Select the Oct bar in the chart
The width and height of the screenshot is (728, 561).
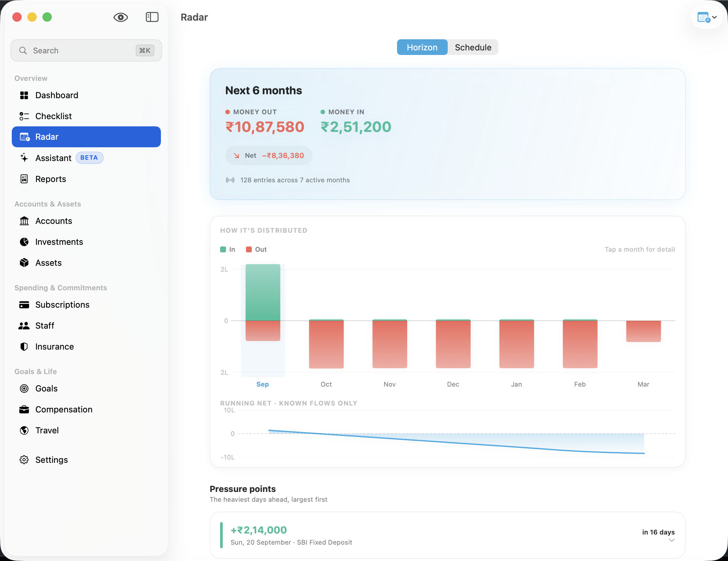[326, 344]
